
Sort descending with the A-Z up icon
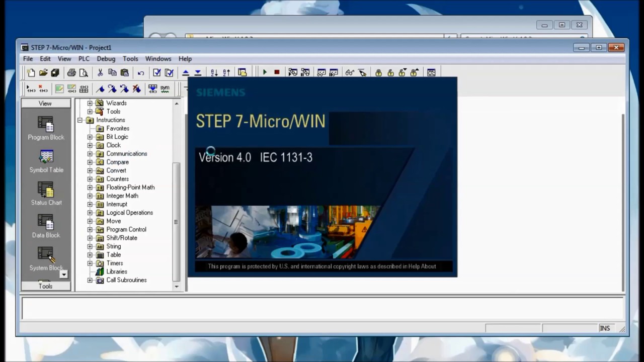[226, 72]
